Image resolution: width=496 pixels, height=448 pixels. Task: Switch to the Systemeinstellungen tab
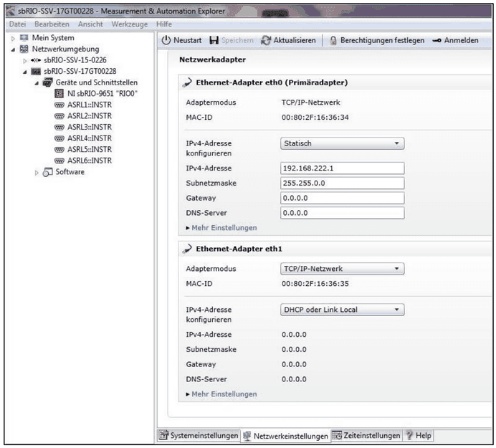click(x=199, y=436)
